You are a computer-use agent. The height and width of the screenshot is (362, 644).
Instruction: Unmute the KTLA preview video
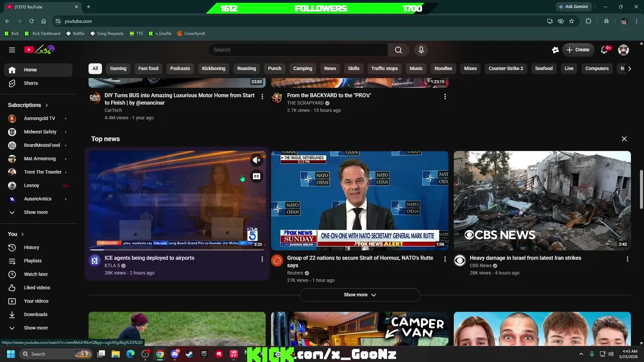256,160
